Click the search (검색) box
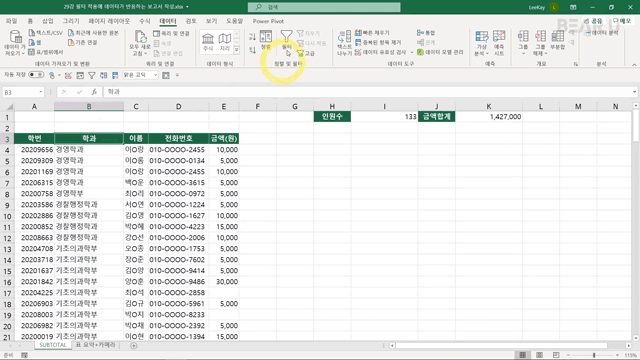This screenshot has height=360, width=640. tap(324, 7)
